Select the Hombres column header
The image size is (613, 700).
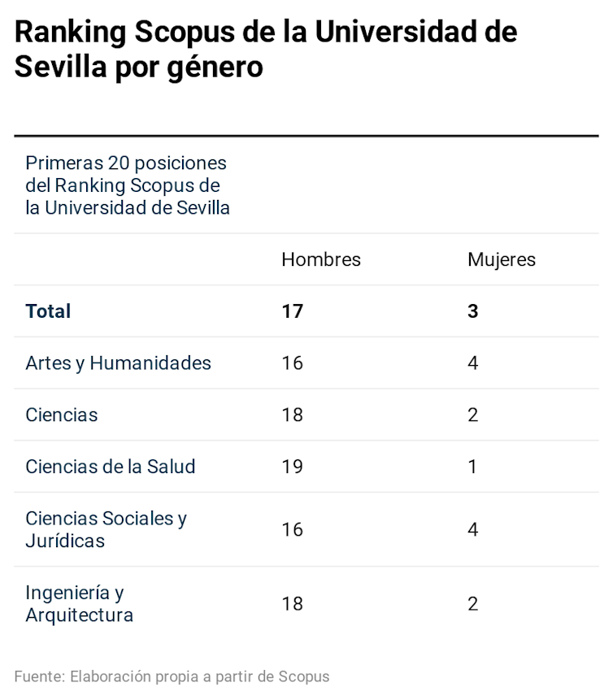coord(320,259)
